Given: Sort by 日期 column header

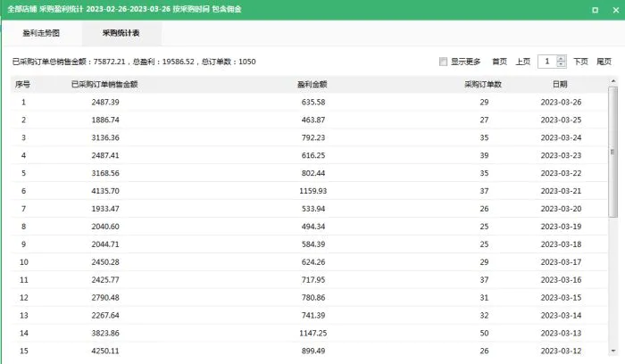Looking at the screenshot, I should point(560,84).
